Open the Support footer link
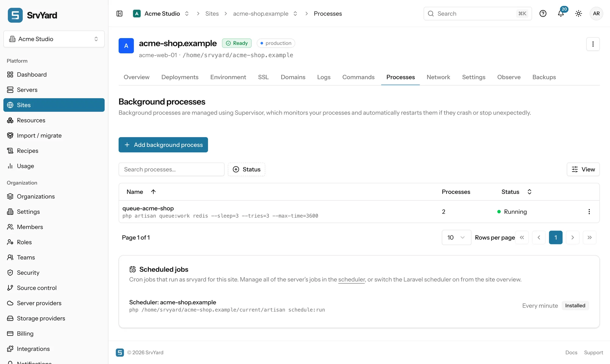Viewport: 610px width, 364px height. 594,352
